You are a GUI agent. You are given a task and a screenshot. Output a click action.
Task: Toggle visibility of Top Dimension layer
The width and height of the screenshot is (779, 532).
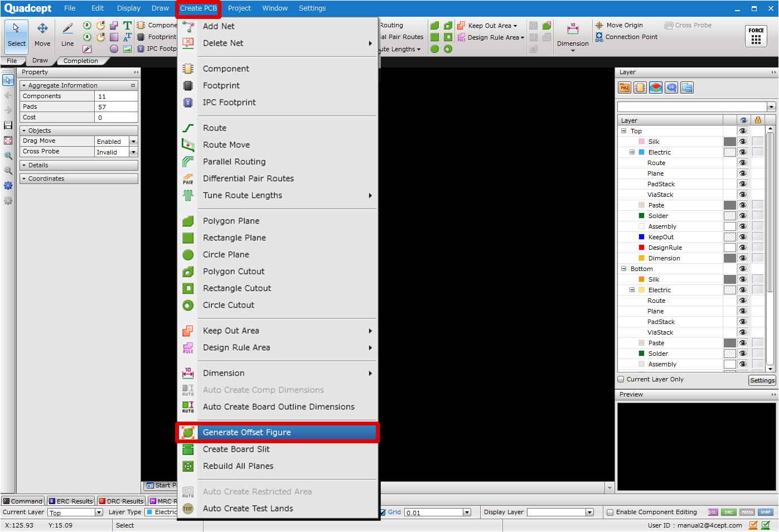743,258
